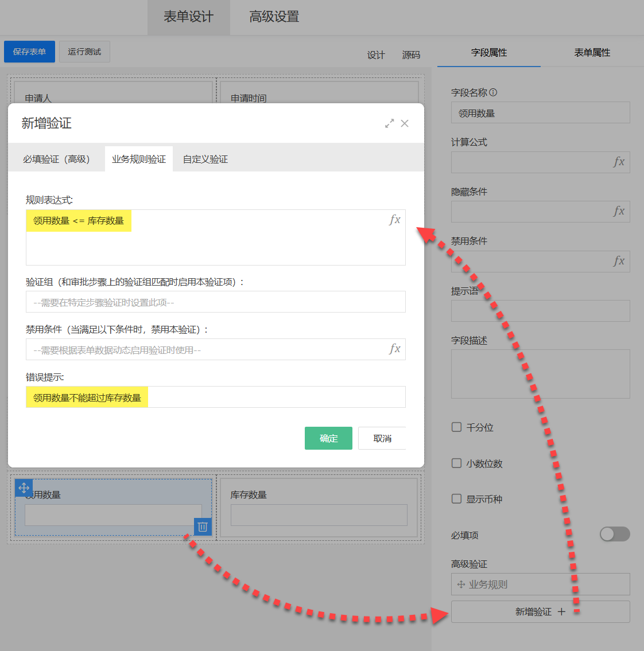The image size is (644, 651).
Task: Open formula editor for dialog 禁用条件 field
Action: pyautogui.click(x=395, y=349)
